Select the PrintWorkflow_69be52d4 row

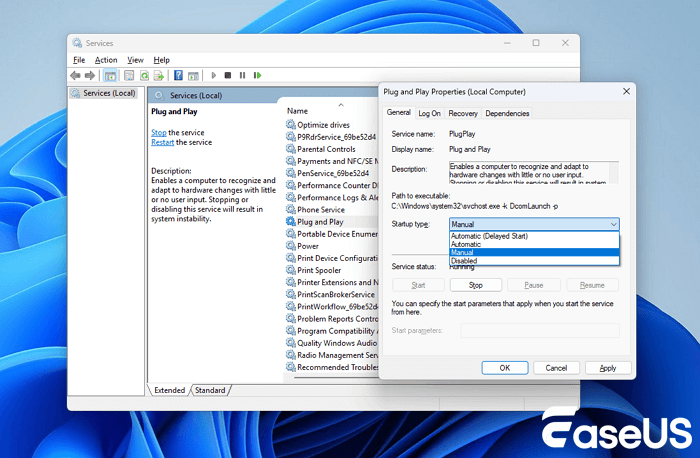coord(331,307)
